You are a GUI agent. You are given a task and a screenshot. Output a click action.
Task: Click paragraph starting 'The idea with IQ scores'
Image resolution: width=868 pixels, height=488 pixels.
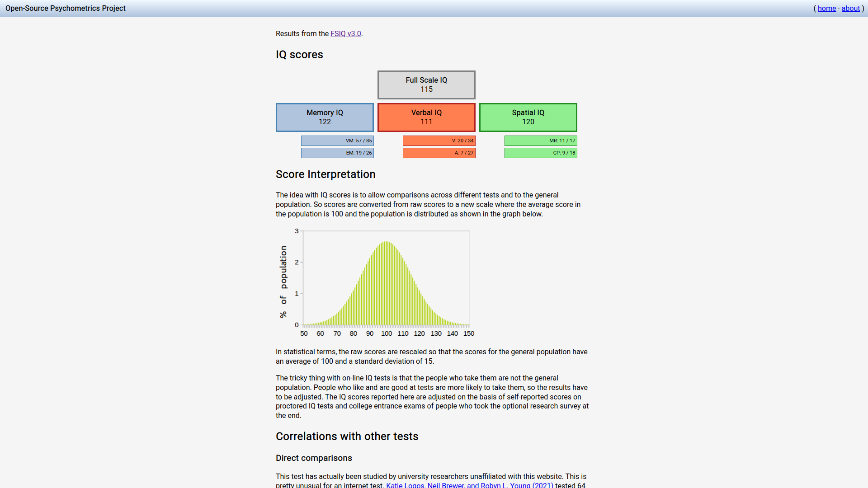click(428, 204)
